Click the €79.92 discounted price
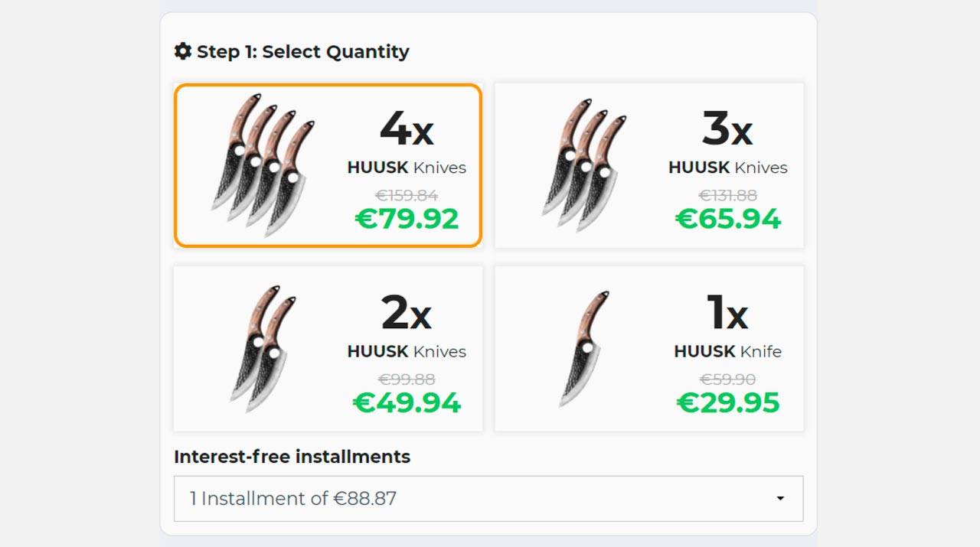The width and height of the screenshot is (980, 547). click(x=407, y=219)
